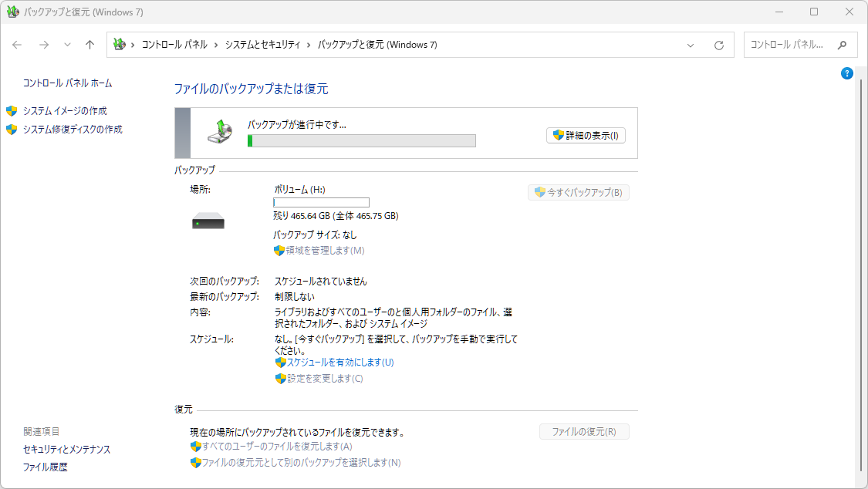The height and width of the screenshot is (489, 868).
Task: Open セキュリティとメンテナンス
Action: [x=66, y=449]
